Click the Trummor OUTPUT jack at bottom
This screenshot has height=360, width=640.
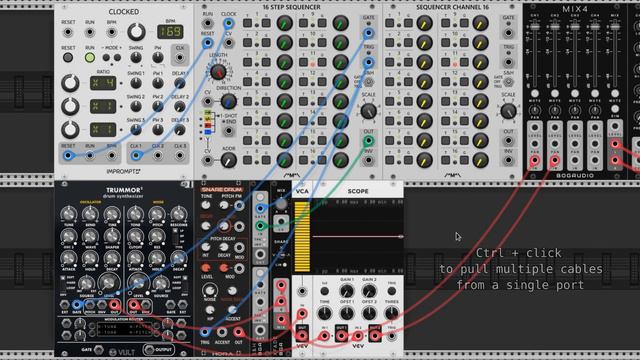click(149, 350)
